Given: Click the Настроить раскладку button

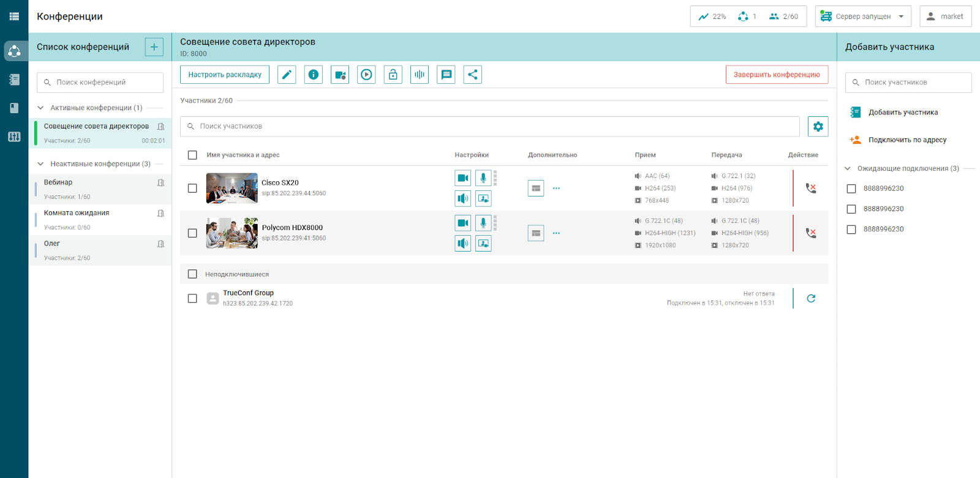Looking at the screenshot, I should point(225,75).
